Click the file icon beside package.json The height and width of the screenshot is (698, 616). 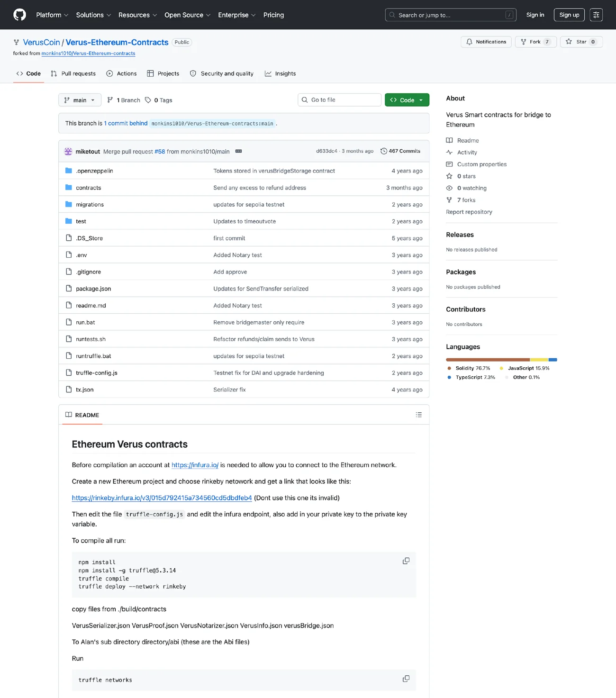click(69, 289)
